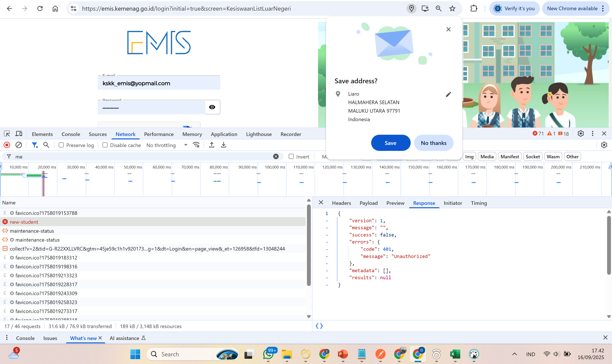Click the stop recording network log icon
The width and height of the screenshot is (612, 364).
coord(7,145)
